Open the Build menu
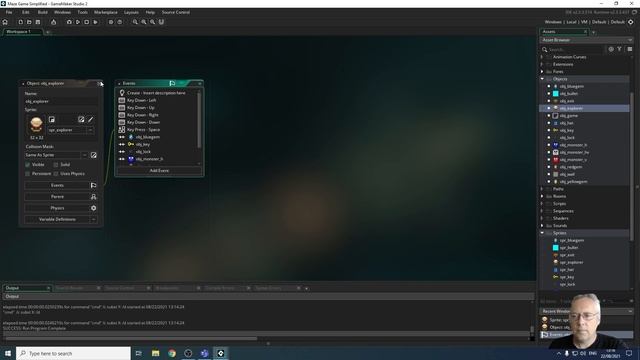The width and height of the screenshot is (640, 360). 42,12
